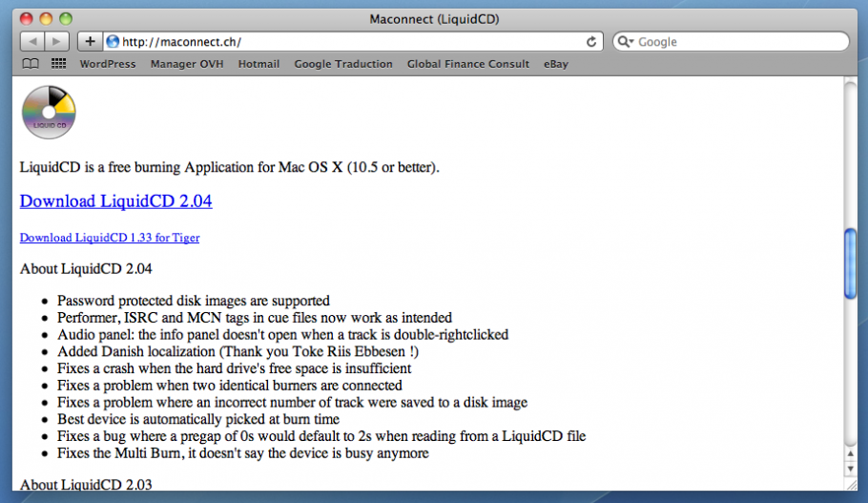Click the 'About LiquidCD 2.03' heading
The image size is (868, 503).
pos(86,485)
